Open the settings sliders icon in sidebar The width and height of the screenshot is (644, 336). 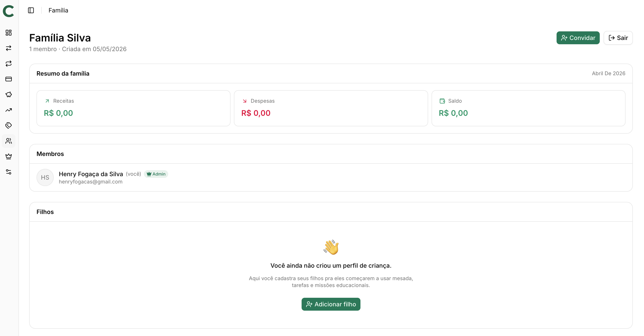tap(9, 172)
